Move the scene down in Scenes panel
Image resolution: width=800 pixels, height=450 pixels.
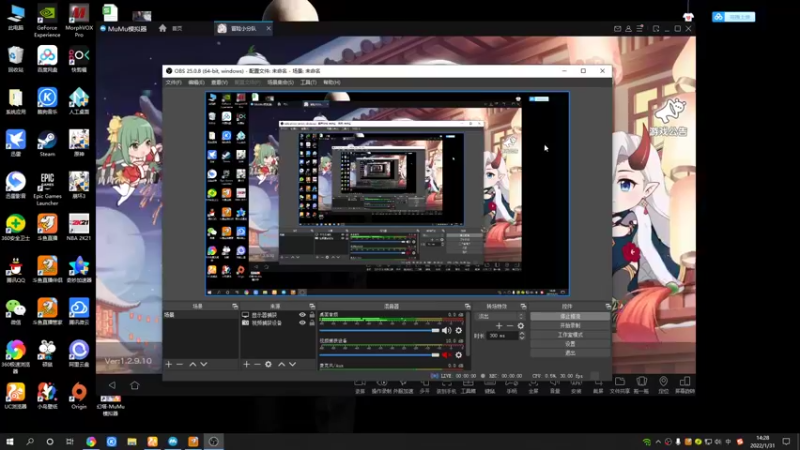204,364
